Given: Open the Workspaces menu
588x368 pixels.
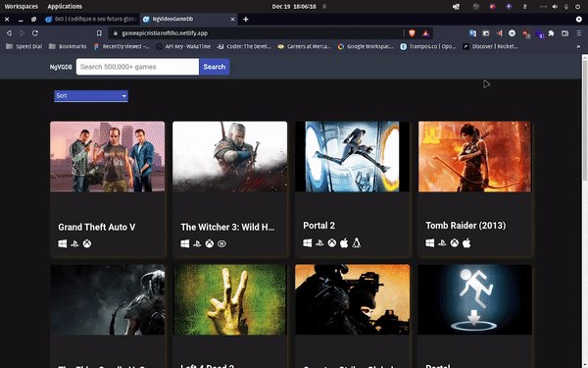Looking at the screenshot, I should pos(21,7).
